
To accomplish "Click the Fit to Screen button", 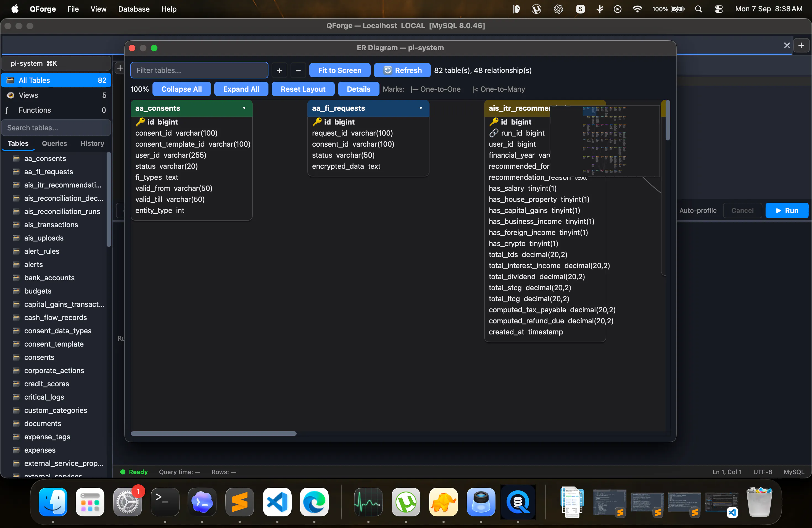I will click(339, 71).
